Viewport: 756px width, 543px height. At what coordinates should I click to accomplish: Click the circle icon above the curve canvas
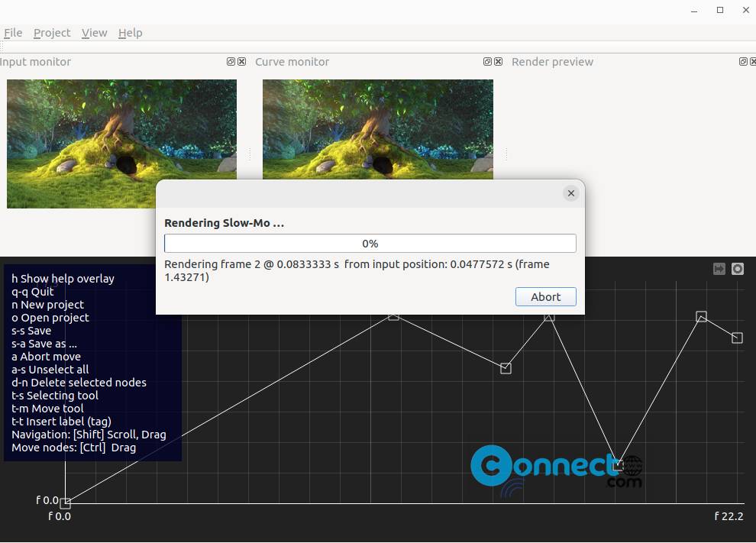point(738,269)
